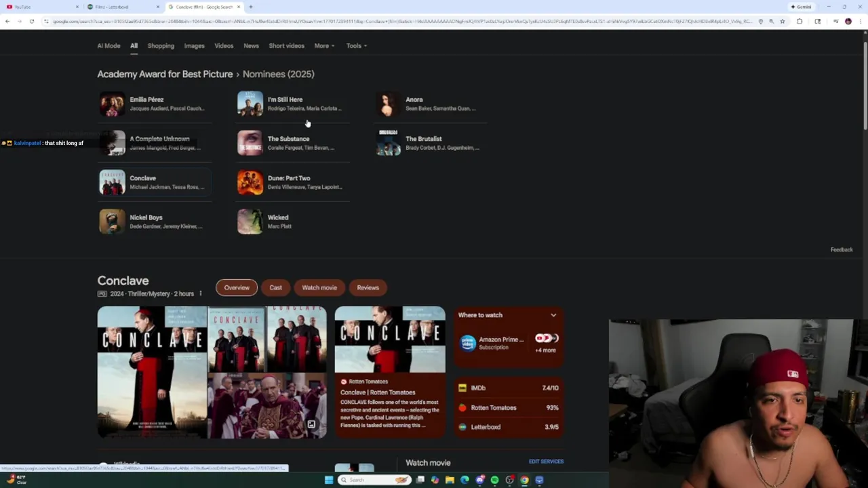Select the Shopping search filter
The image size is (868, 488).
[161, 46]
